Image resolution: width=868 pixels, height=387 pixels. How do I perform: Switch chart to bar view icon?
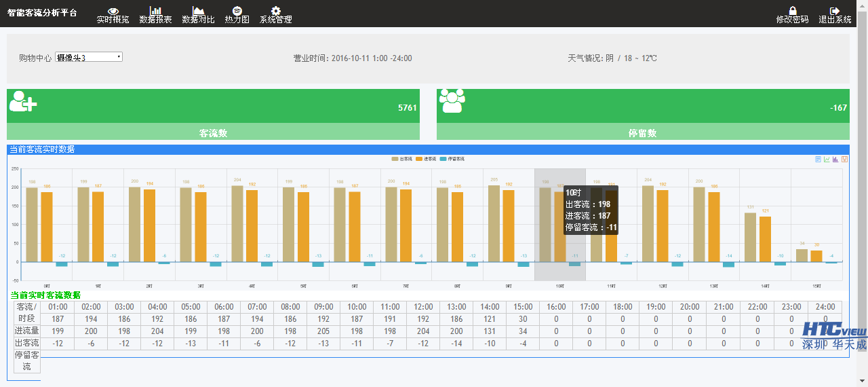tap(836, 160)
